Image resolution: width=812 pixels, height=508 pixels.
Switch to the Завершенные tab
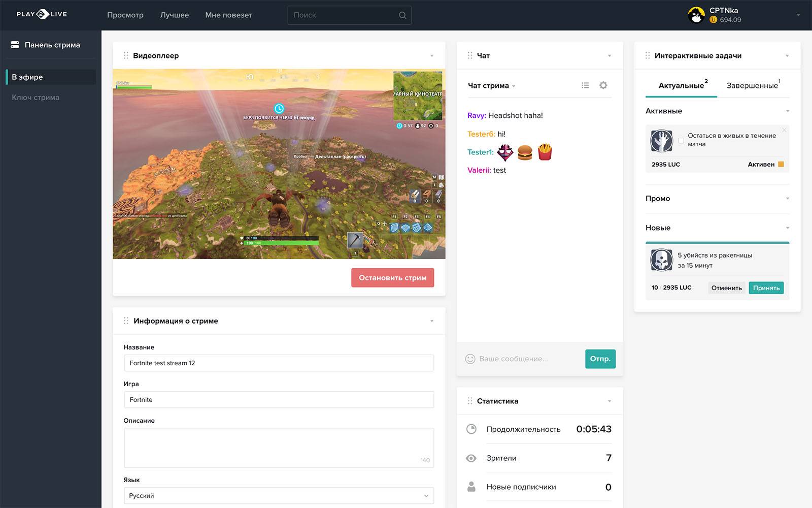(x=753, y=85)
